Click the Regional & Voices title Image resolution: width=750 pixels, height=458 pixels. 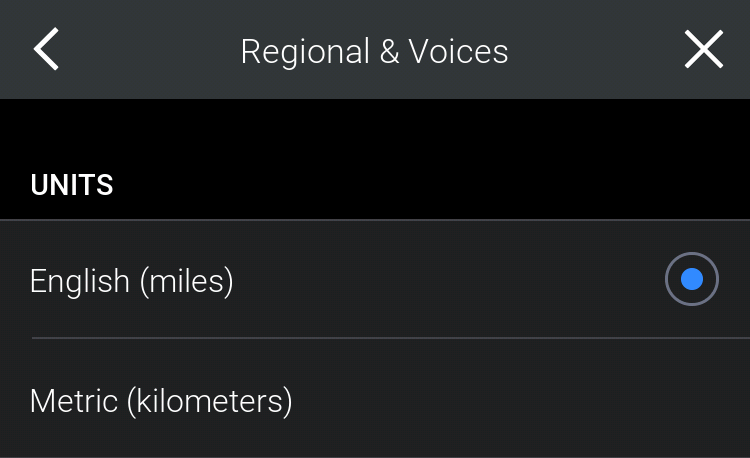click(x=374, y=51)
